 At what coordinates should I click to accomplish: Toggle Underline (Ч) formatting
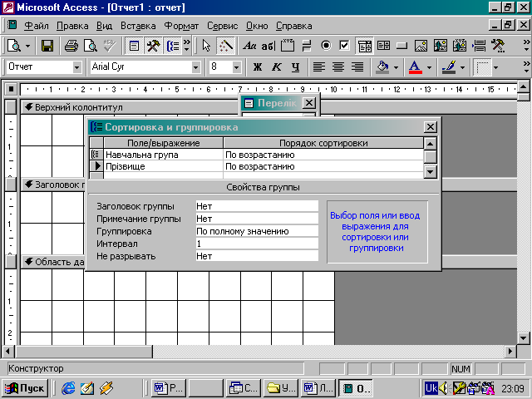tap(296, 66)
